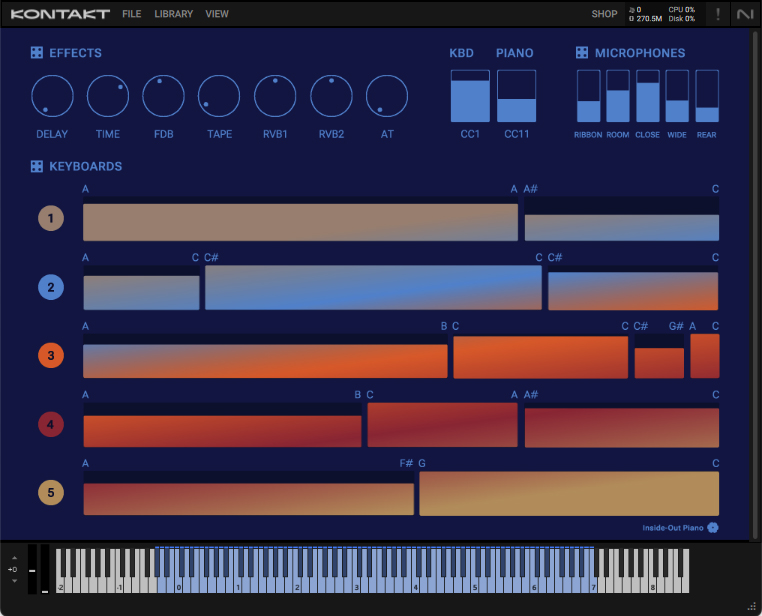Open the VIEW menu
The width and height of the screenshot is (762, 616).
[217, 14]
